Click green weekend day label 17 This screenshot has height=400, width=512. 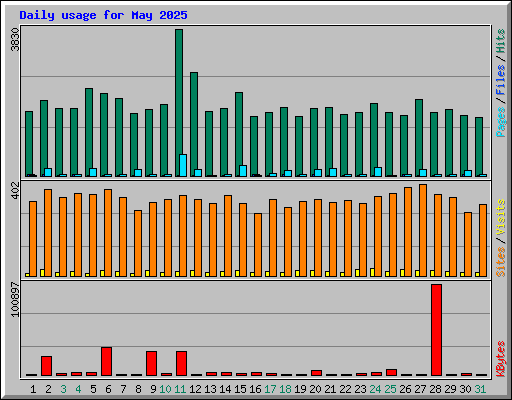click(270, 389)
